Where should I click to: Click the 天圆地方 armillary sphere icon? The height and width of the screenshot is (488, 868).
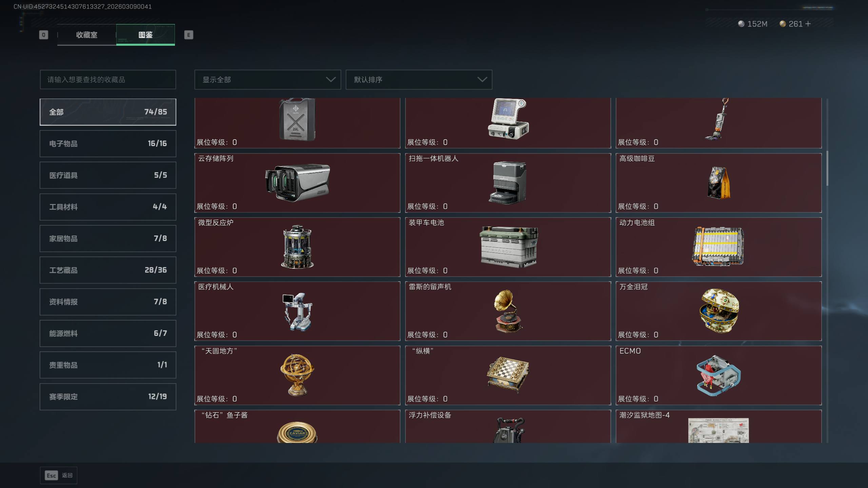click(x=297, y=375)
